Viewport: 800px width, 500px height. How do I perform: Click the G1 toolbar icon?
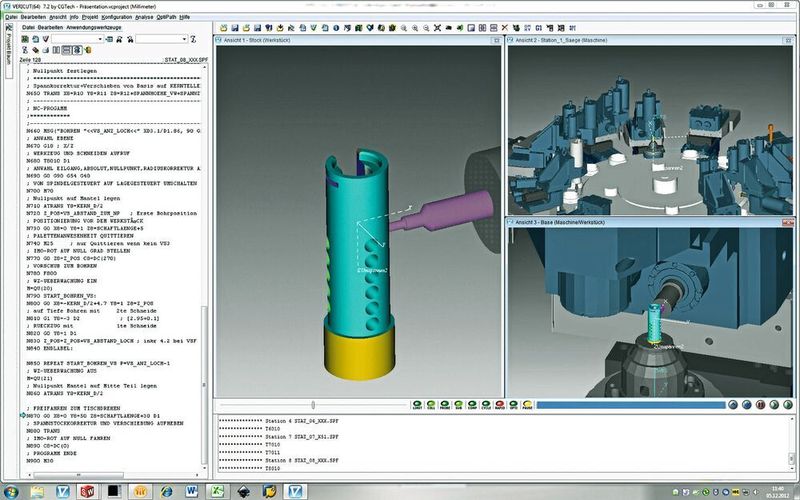pos(538,28)
